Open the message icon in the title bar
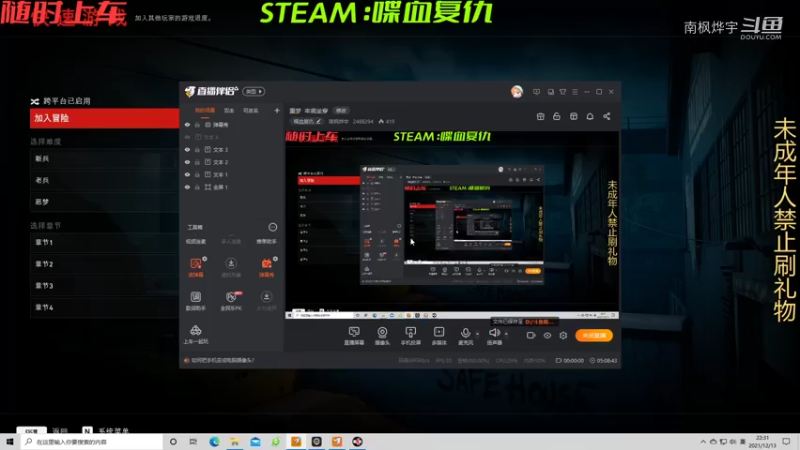800x450 pixels. coord(536,92)
